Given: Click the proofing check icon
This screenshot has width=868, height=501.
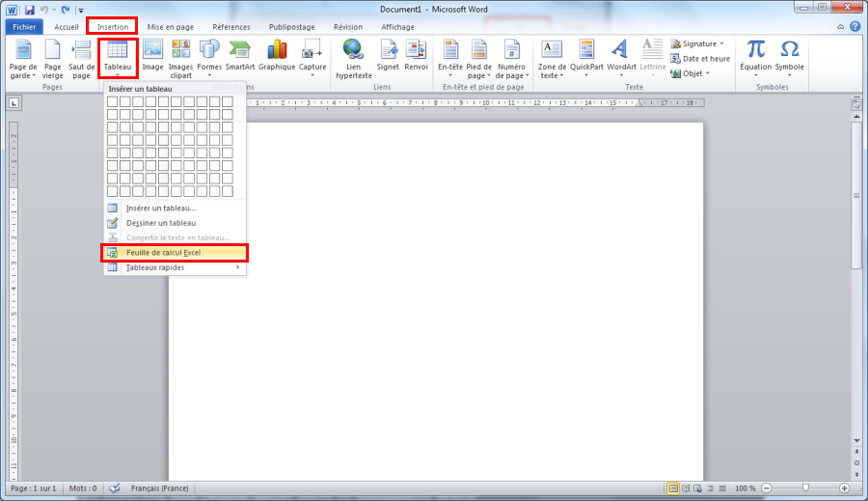Looking at the screenshot, I should (115, 488).
